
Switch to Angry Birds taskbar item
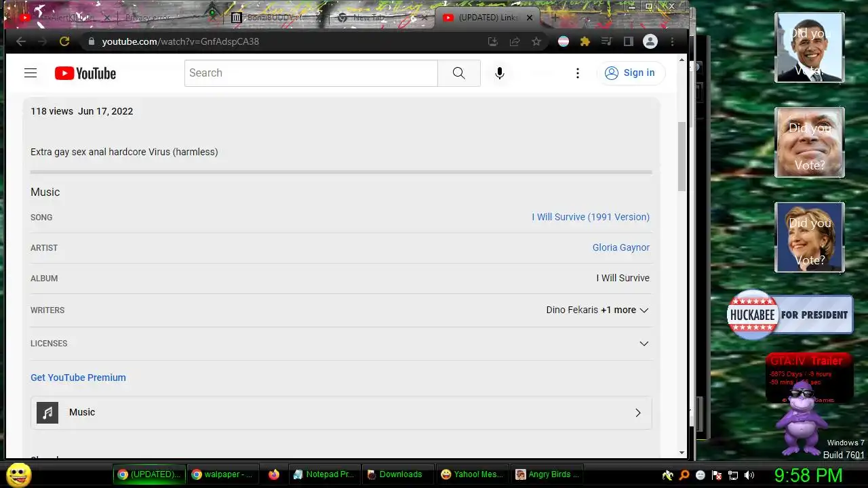[x=547, y=474]
